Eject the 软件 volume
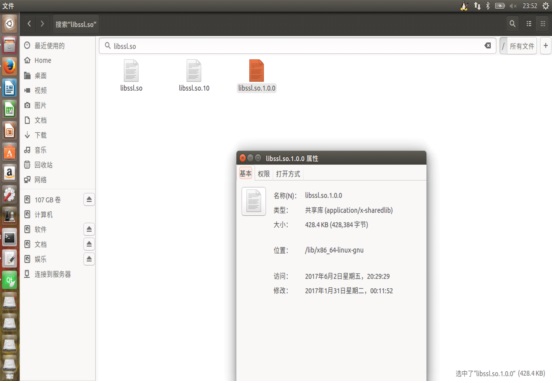Screen dimensions: 554x383 coord(89,229)
